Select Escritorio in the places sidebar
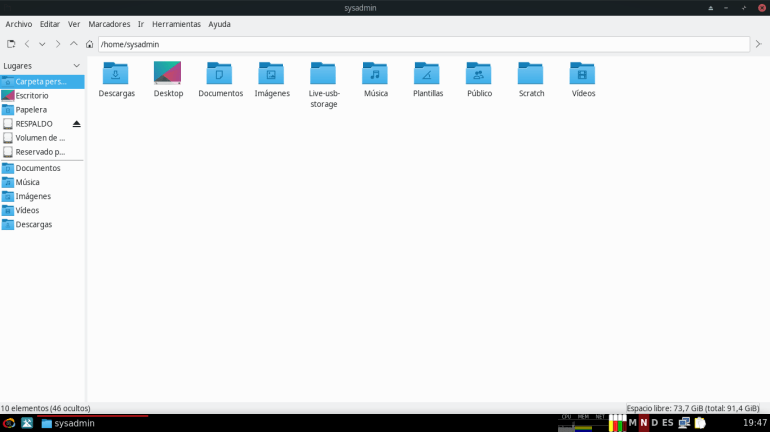Viewport: 770px width, 432px height. tap(32, 96)
